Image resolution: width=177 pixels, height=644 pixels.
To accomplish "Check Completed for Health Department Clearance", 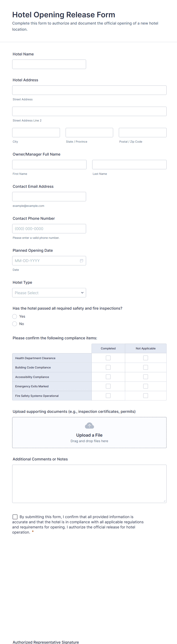I will pyautogui.click(x=108, y=358).
